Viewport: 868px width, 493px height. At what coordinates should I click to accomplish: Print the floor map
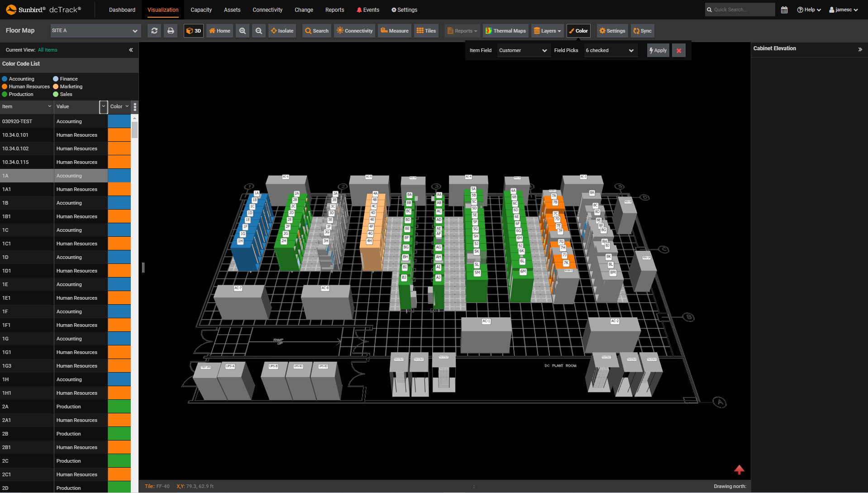pos(171,31)
